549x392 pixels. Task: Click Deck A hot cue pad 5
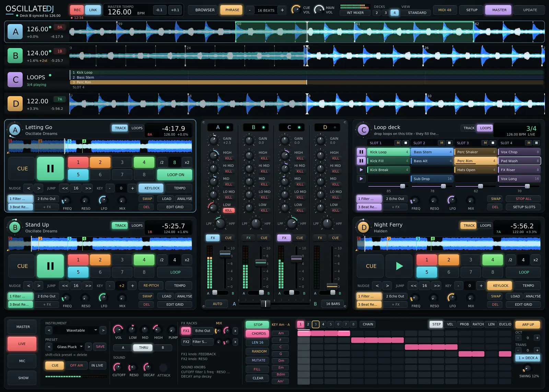tap(78, 175)
